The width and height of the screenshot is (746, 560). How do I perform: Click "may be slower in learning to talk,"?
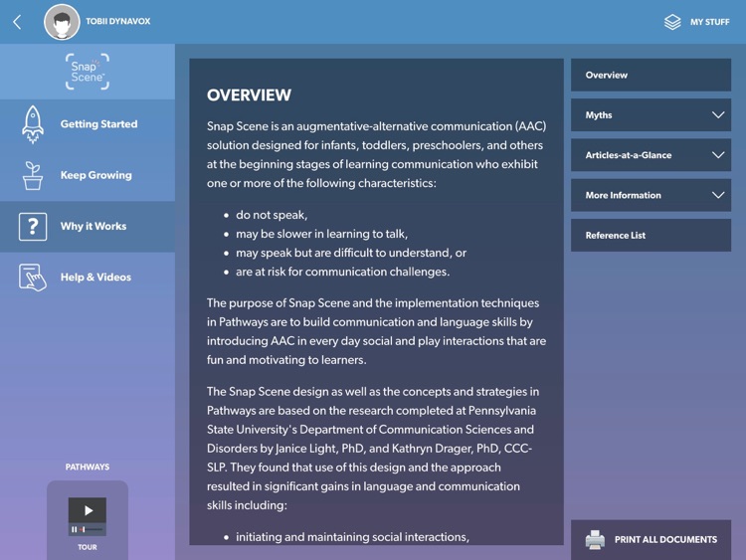click(x=321, y=234)
